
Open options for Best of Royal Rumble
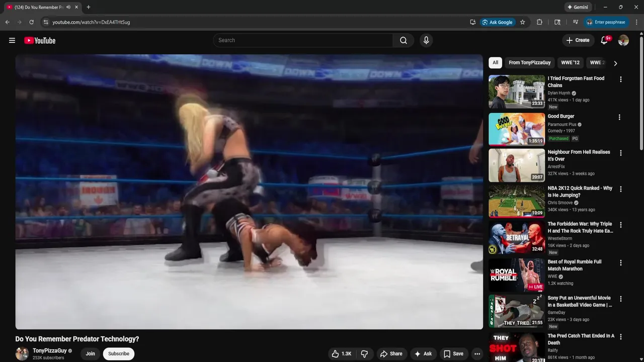pos(620,262)
